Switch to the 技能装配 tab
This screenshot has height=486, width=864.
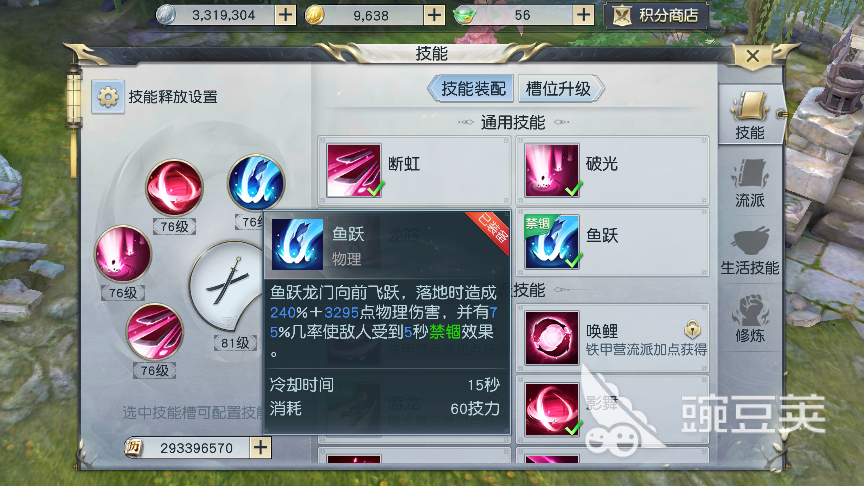pos(472,89)
